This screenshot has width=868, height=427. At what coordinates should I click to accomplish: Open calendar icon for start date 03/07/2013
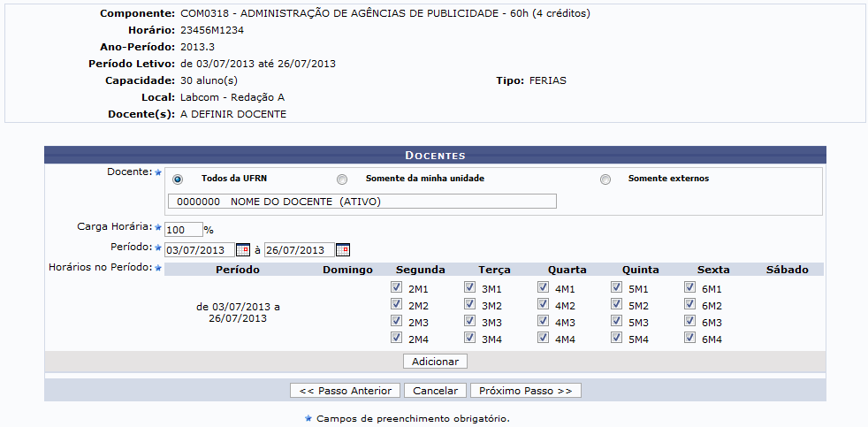242,249
